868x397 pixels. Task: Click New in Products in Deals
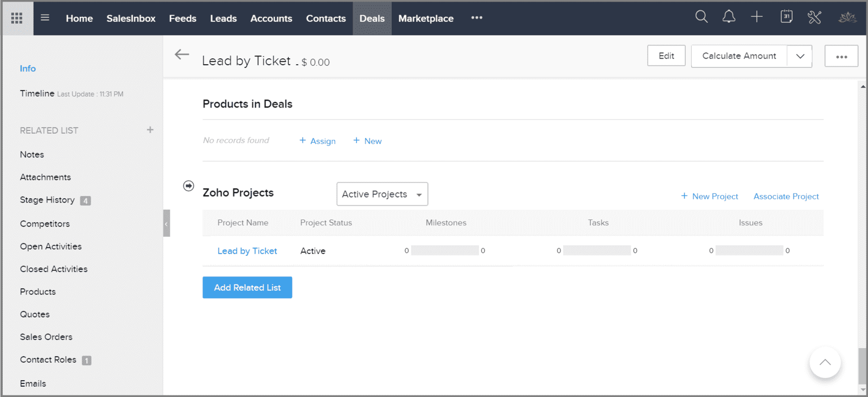(x=368, y=141)
